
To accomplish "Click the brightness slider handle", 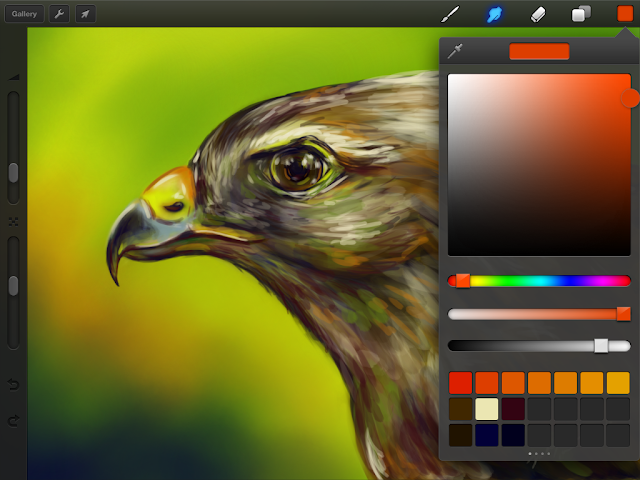I will [601, 346].
